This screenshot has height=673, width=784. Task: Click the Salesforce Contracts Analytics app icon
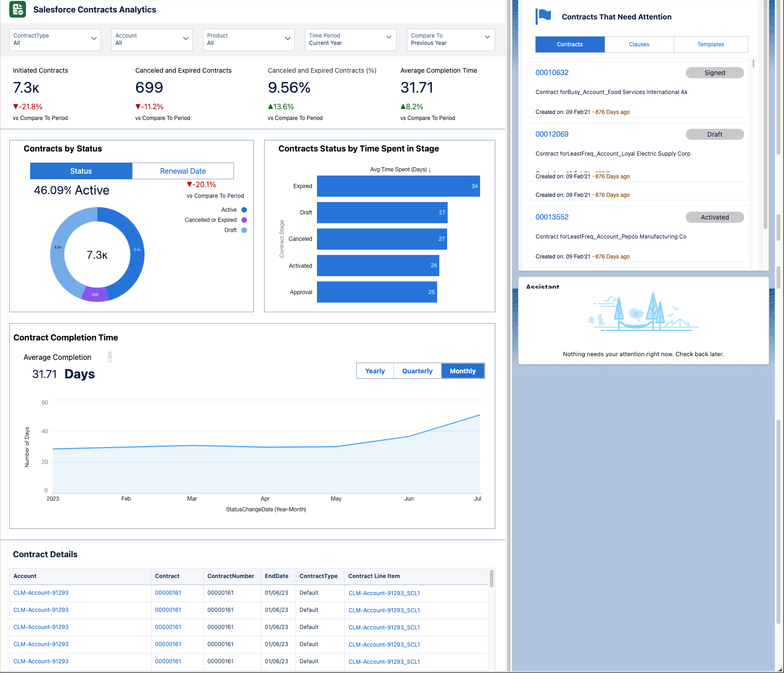[17, 9]
